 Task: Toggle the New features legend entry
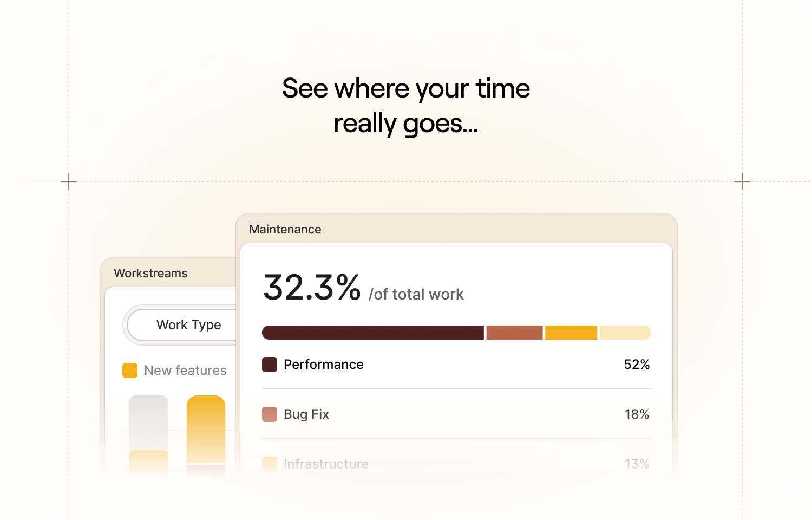click(185, 370)
